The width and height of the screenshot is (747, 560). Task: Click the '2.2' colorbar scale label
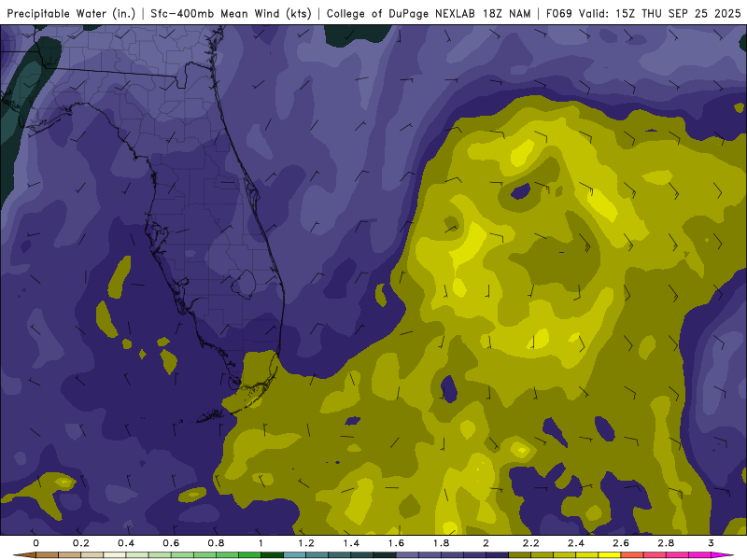point(530,543)
